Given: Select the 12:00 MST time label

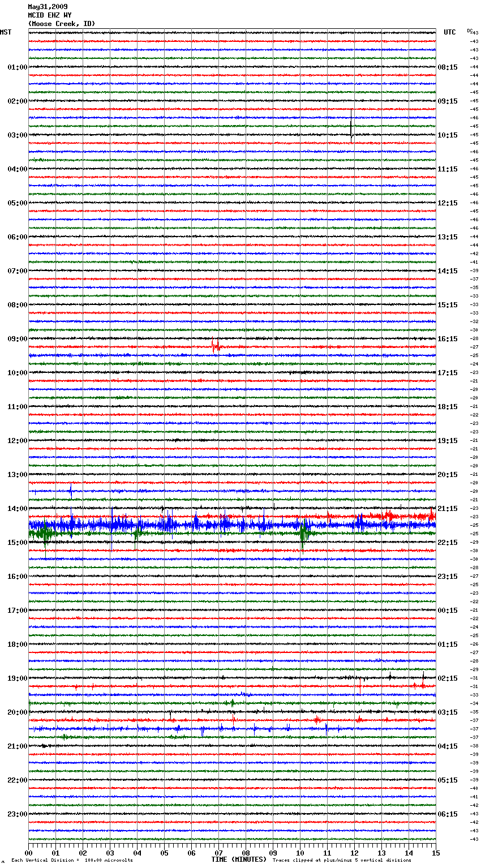Looking at the screenshot, I should (x=18, y=441).
